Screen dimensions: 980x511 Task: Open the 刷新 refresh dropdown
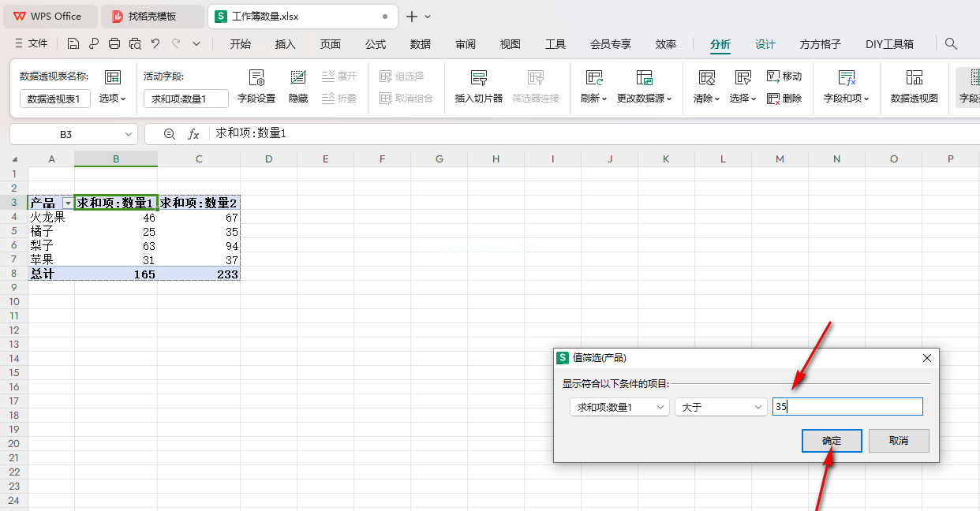pyautogui.click(x=594, y=99)
